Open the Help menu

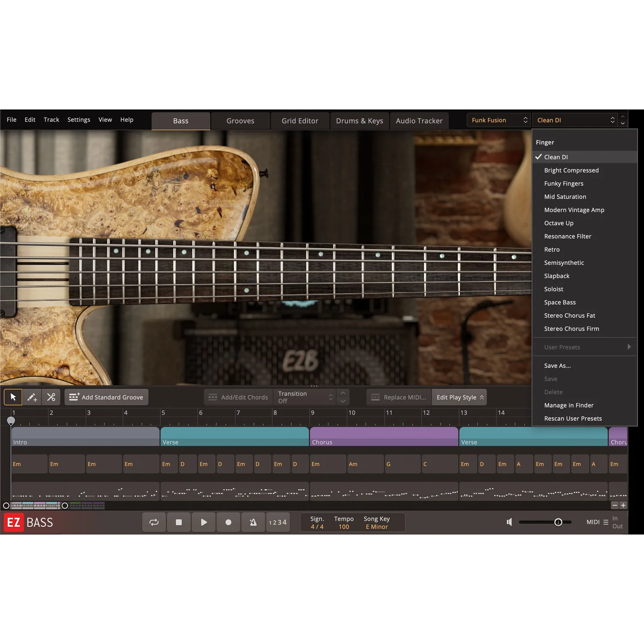click(127, 120)
